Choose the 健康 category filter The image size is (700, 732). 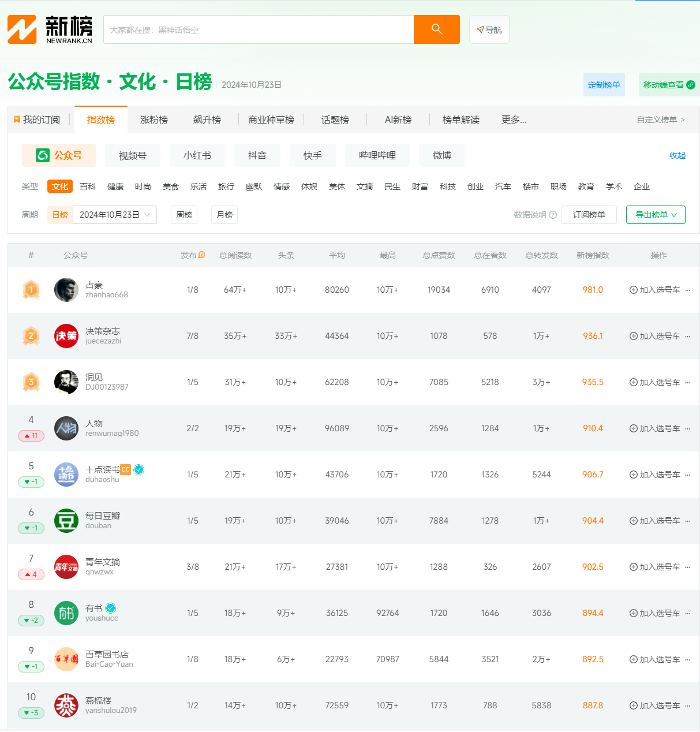(115, 186)
